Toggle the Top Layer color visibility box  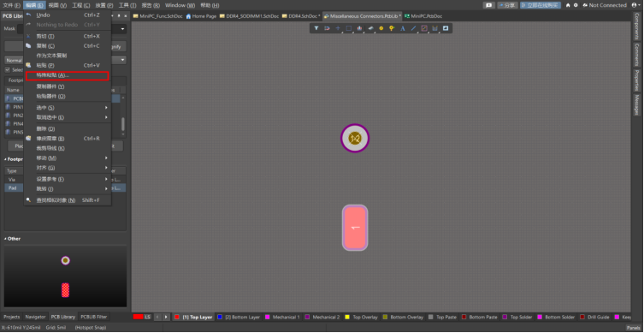pyautogui.click(x=177, y=317)
